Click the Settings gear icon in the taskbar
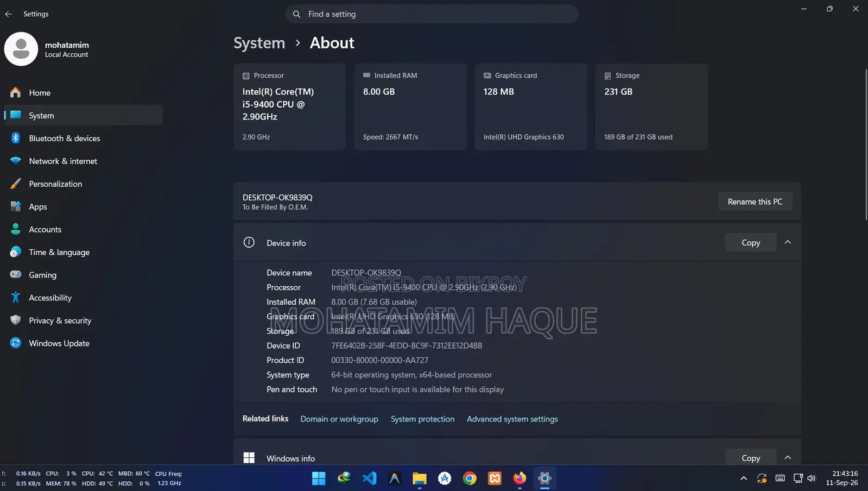This screenshot has width=868, height=491. [544, 478]
